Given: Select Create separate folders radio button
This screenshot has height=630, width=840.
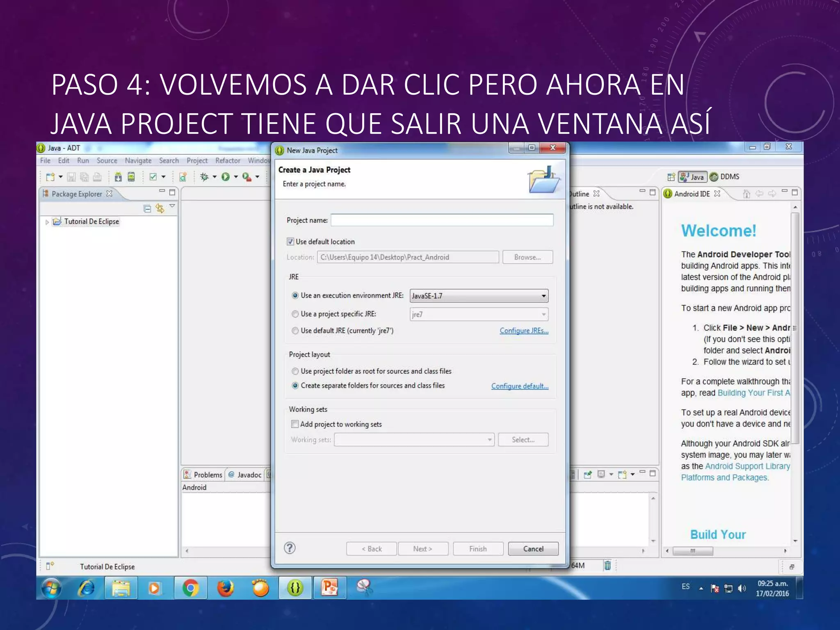Looking at the screenshot, I should (295, 386).
